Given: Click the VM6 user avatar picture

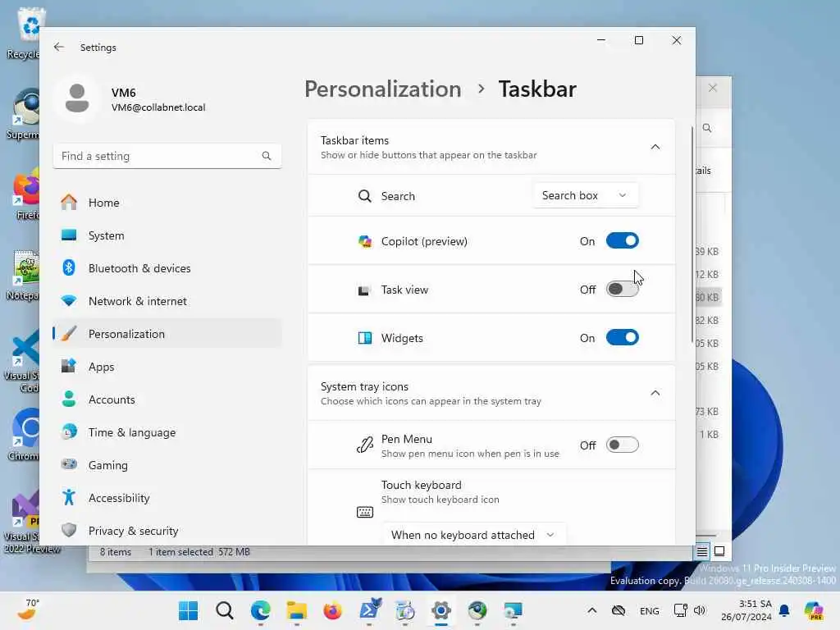Looking at the screenshot, I should coord(77,98).
